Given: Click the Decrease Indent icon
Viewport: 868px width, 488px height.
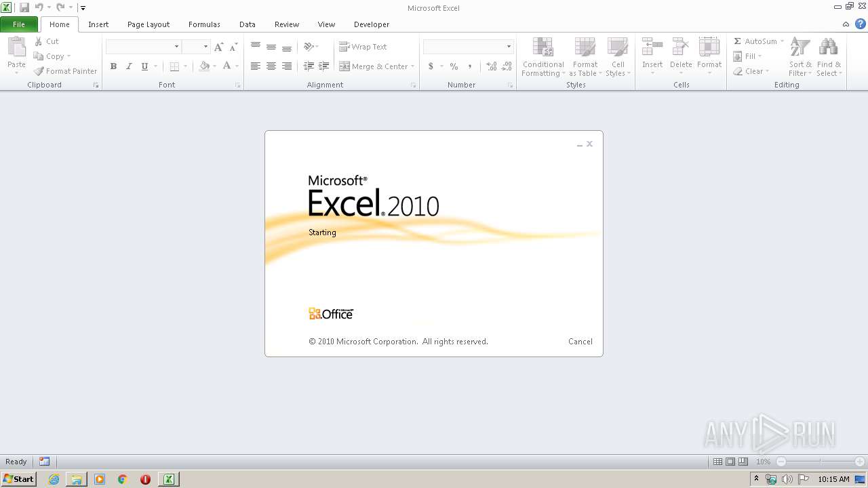Looking at the screenshot, I should (x=309, y=66).
